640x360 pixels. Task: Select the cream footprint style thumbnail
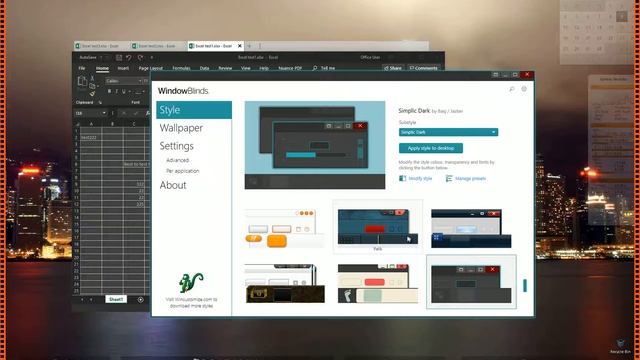pos(378,284)
